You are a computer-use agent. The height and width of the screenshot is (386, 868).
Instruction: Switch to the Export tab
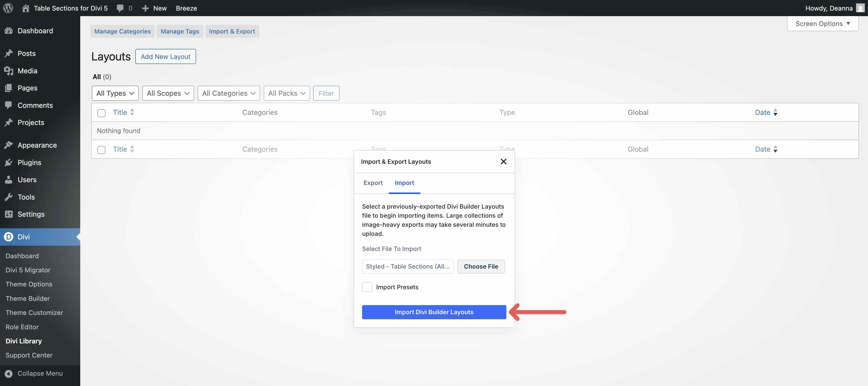click(x=373, y=183)
